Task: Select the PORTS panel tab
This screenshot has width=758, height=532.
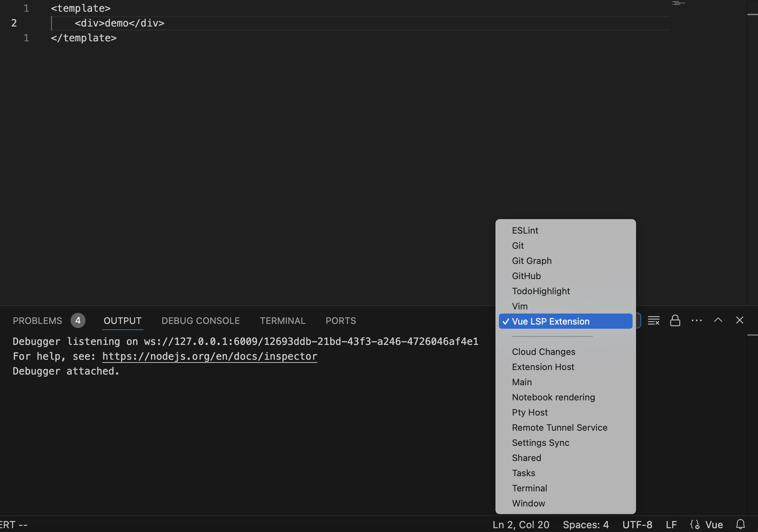Action: point(340,321)
